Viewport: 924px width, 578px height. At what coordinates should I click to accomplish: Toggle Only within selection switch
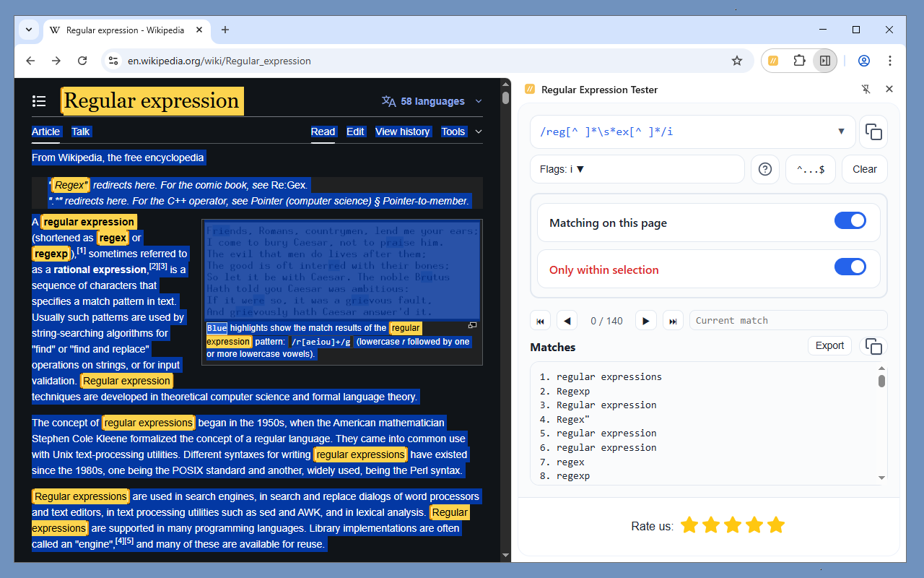(850, 267)
